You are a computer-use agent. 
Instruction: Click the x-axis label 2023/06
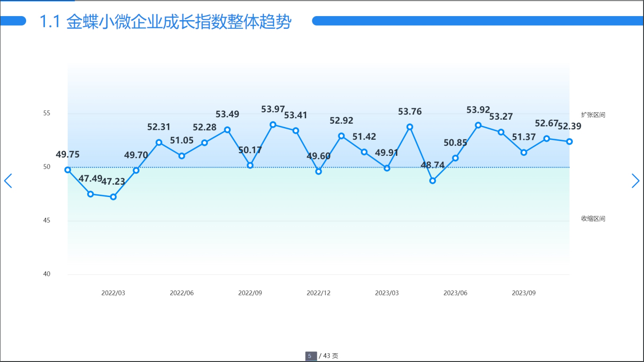[455, 293]
